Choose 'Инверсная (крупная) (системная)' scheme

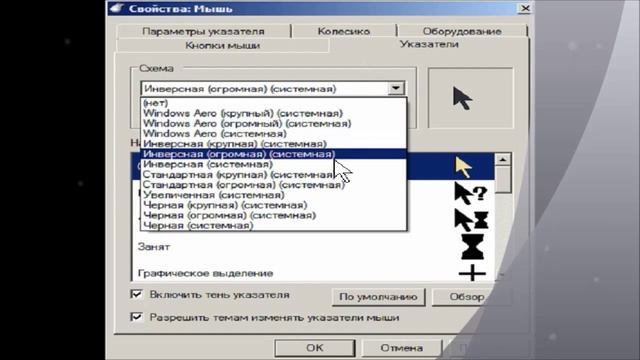coord(273,144)
